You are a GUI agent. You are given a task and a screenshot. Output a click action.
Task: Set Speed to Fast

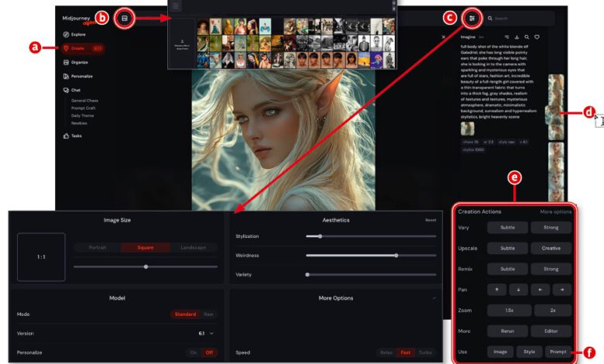[x=405, y=352]
